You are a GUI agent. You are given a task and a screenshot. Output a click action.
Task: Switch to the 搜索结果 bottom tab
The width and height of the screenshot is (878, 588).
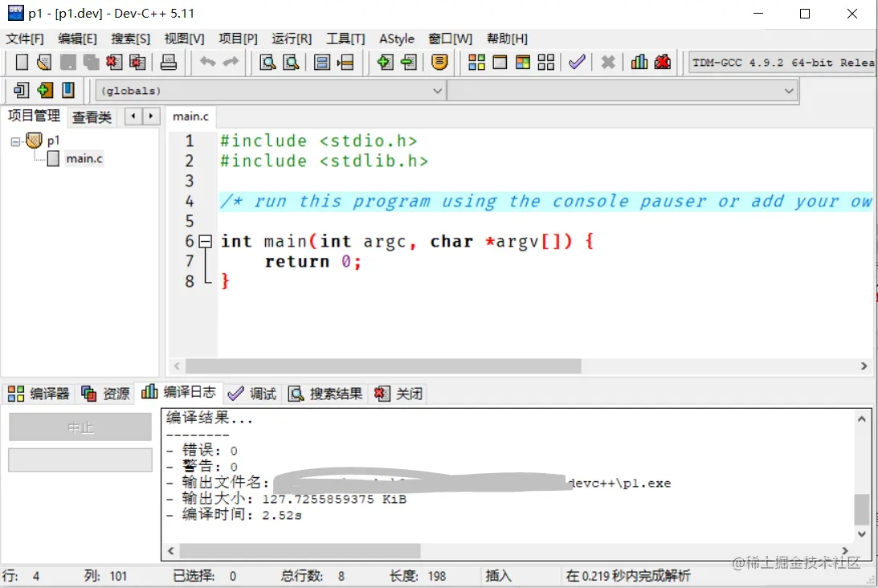(x=325, y=394)
